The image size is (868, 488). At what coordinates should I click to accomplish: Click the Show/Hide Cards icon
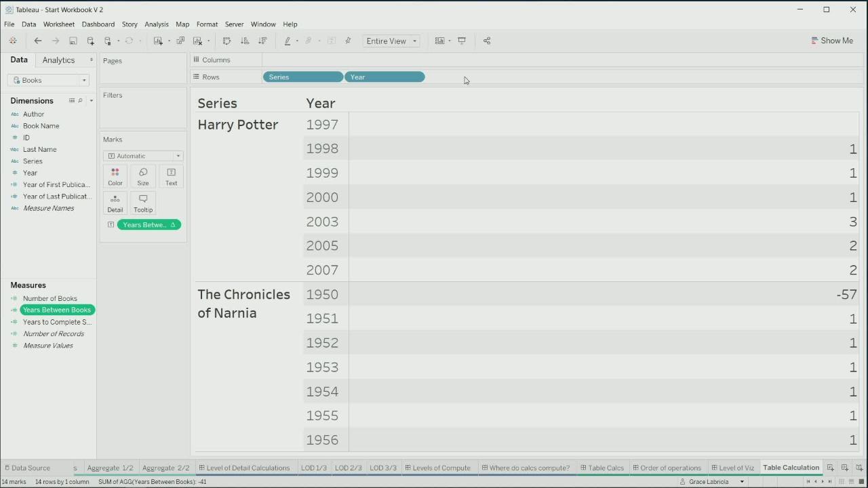[439, 41]
